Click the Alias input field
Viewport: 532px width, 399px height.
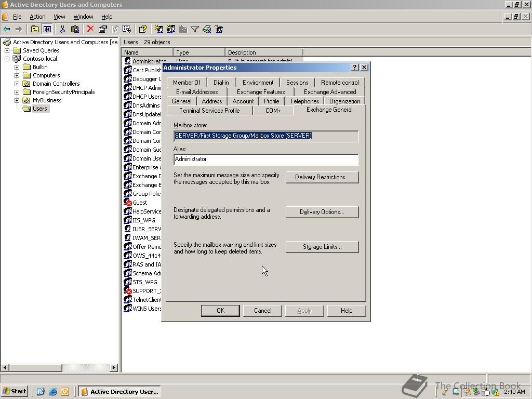[266, 159]
